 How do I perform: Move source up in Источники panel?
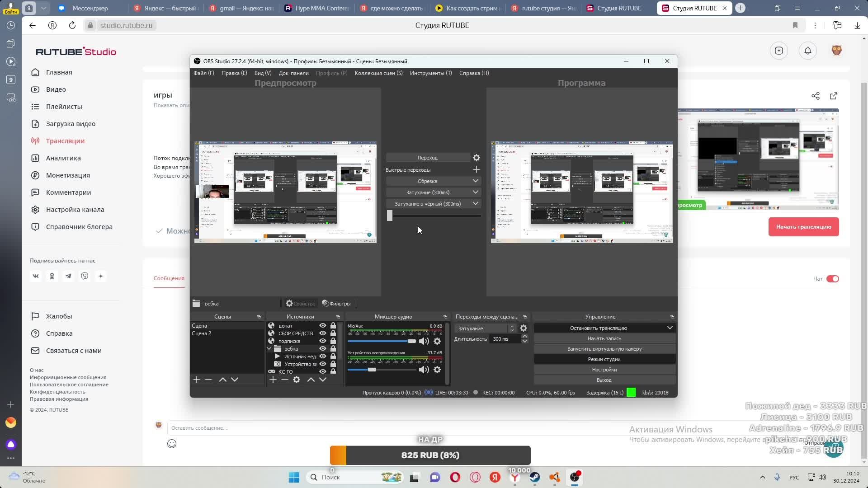point(311,380)
